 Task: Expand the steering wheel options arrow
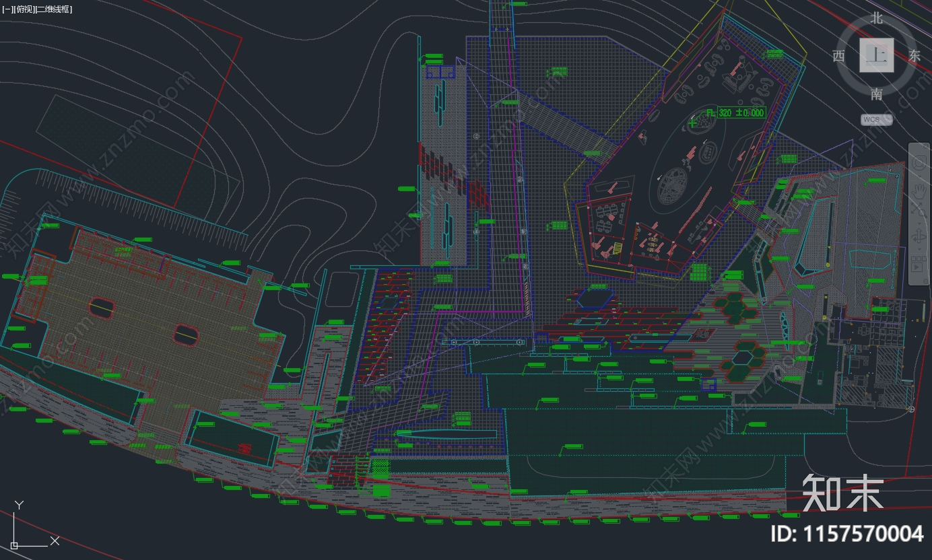919,176
